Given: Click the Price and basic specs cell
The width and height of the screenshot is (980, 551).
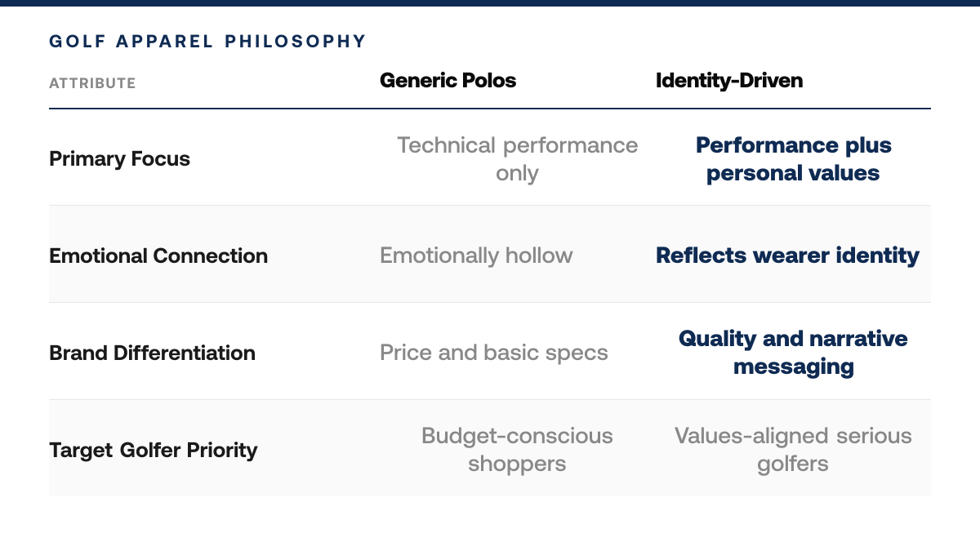Looking at the screenshot, I should [x=494, y=353].
